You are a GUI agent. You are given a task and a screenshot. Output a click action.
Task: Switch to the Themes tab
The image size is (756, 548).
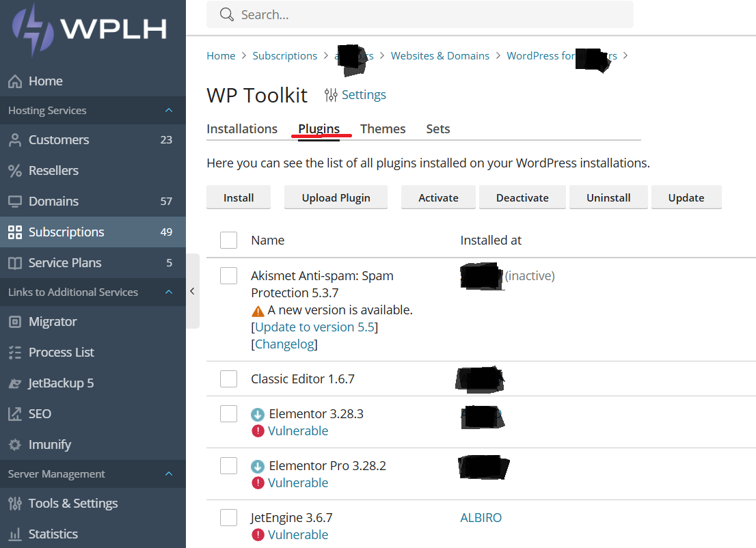[x=383, y=129]
